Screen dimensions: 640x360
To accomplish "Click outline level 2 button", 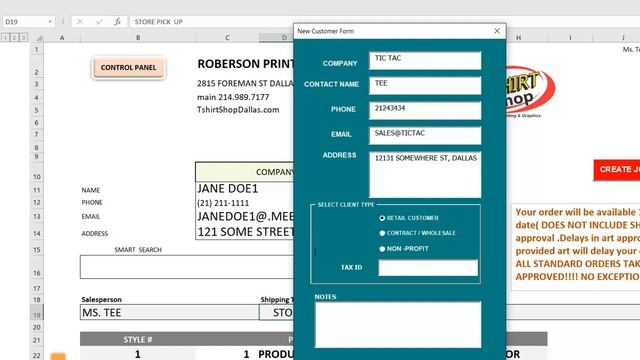I will pyautogui.click(x=14, y=38).
